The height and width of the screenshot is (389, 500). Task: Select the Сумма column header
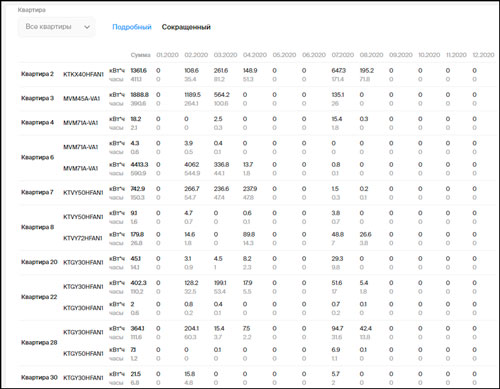(140, 55)
